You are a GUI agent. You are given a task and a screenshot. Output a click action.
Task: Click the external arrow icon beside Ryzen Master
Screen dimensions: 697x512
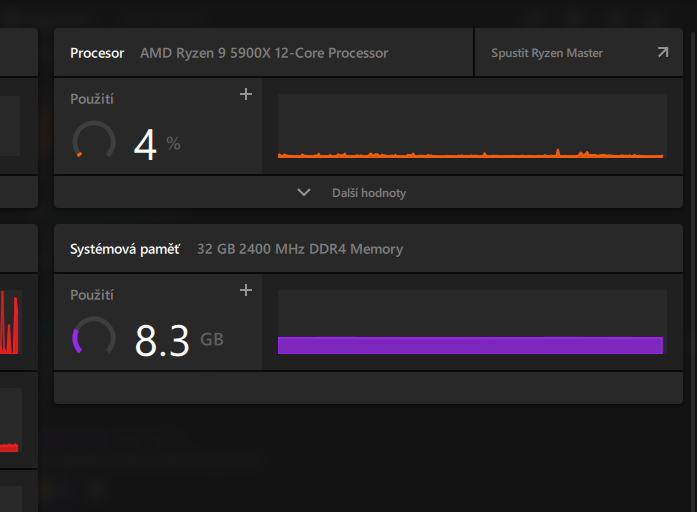pyautogui.click(x=662, y=53)
